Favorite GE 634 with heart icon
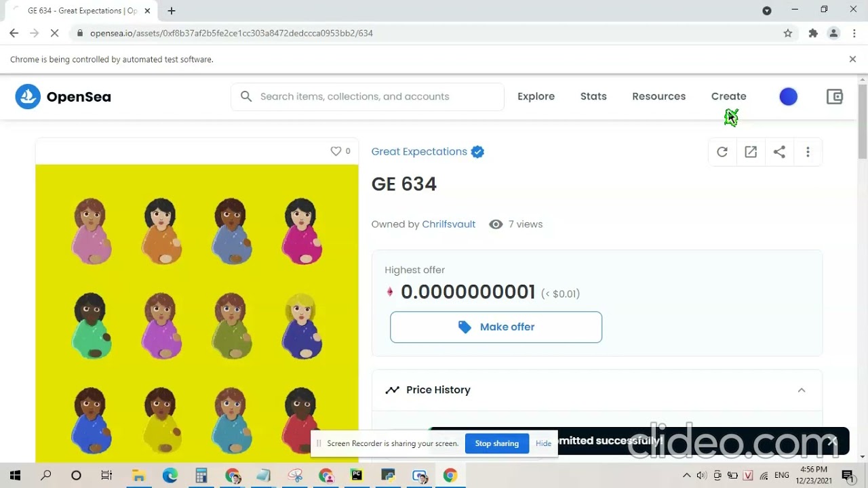 (x=336, y=151)
